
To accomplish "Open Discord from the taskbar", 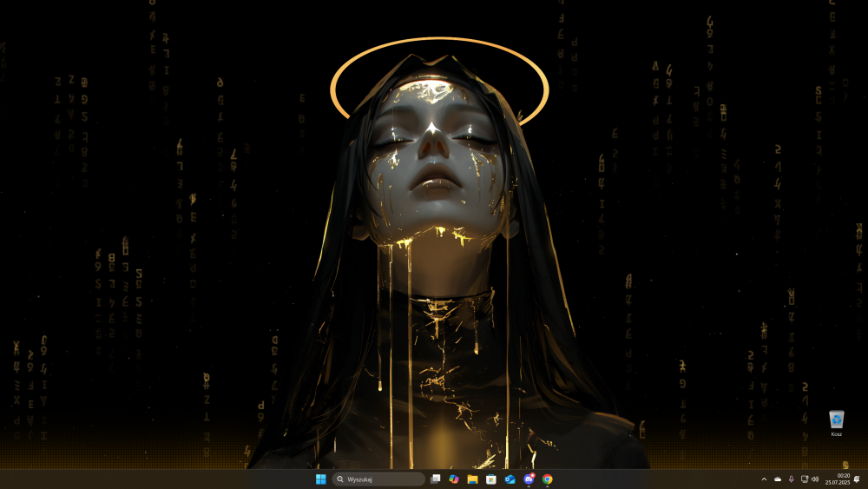I will 529,479.
